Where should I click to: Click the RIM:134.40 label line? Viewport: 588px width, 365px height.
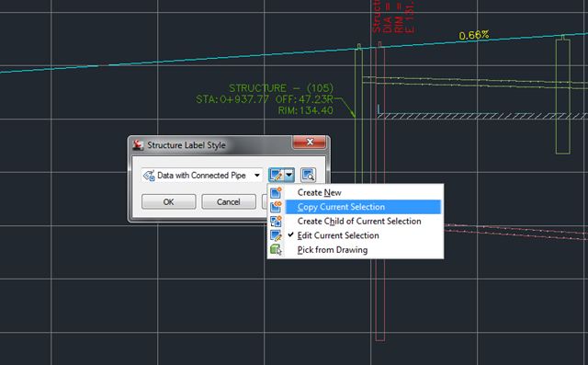pyautogui.click(x=306, y=110)
